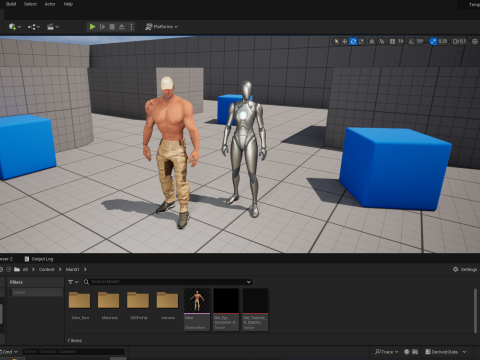This screenshot has width=480, height=360.
Task: Click the history forward arrow in Content Browser
Action: [x=9, y=269]
